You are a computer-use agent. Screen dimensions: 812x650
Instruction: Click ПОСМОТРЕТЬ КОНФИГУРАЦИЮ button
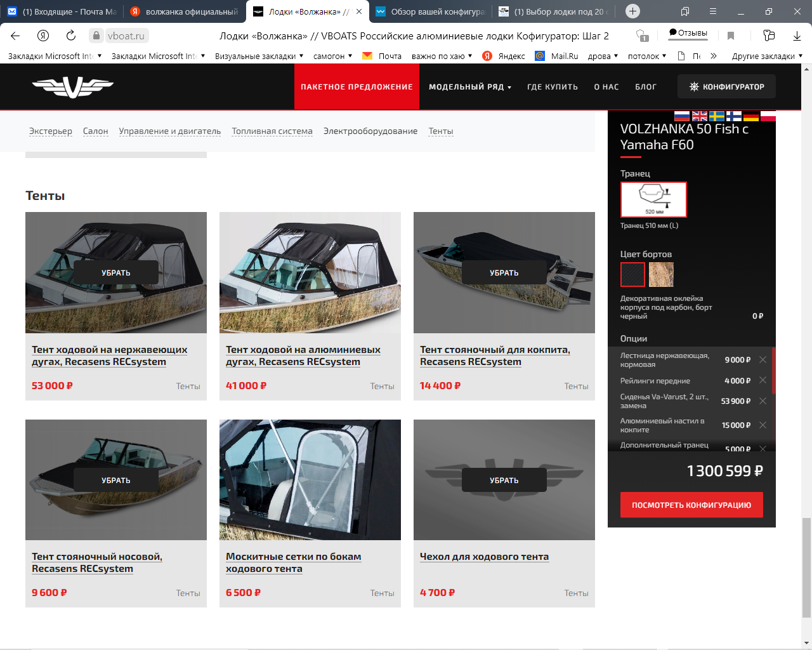click(691, 505)
